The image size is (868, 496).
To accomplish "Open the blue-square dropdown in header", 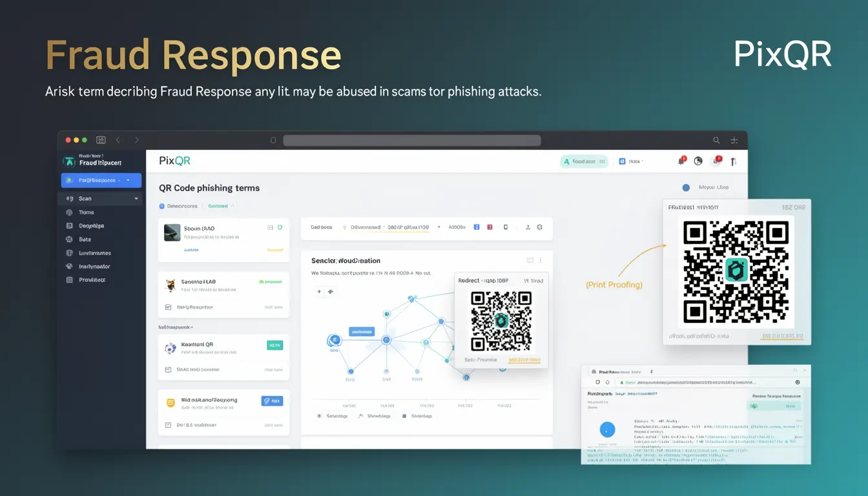I will pyautogui.click(x=632, y=161).
